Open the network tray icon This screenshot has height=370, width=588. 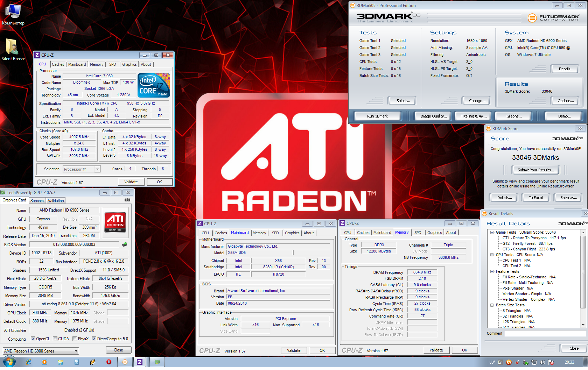(x=534, y=362)
